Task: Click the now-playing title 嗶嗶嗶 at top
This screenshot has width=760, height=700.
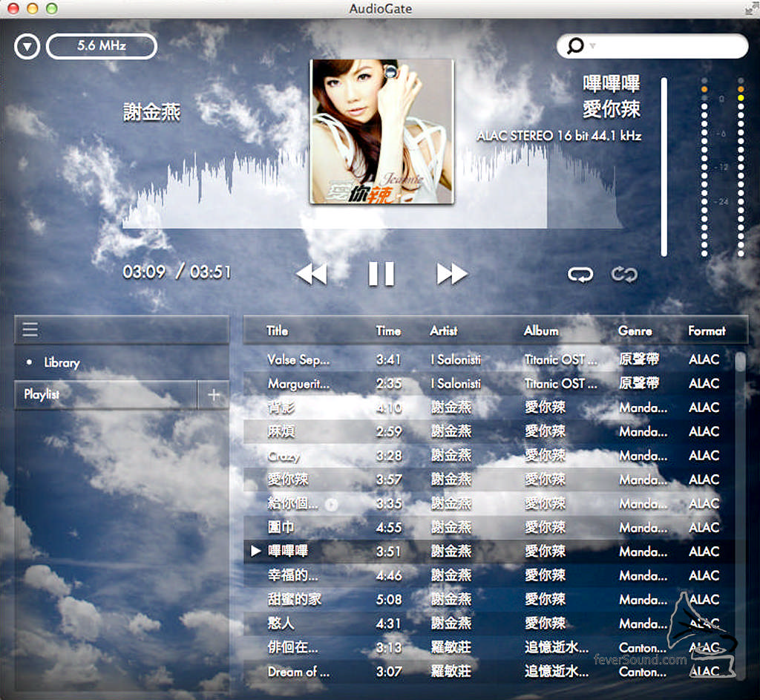Action: pyautogui.click(x=612, y=84)
